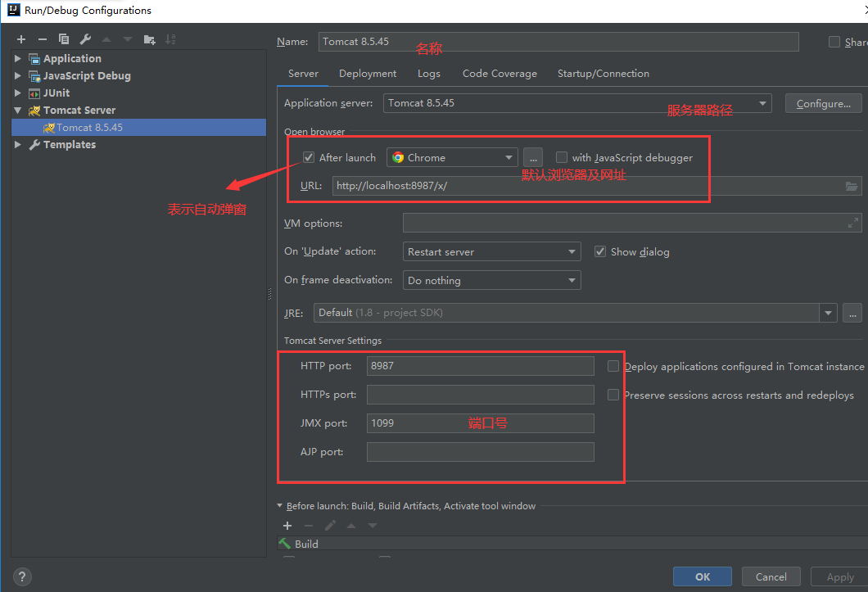Click the Configure... button
This screenshot has height=592, width=868.
tap(823, 103)
